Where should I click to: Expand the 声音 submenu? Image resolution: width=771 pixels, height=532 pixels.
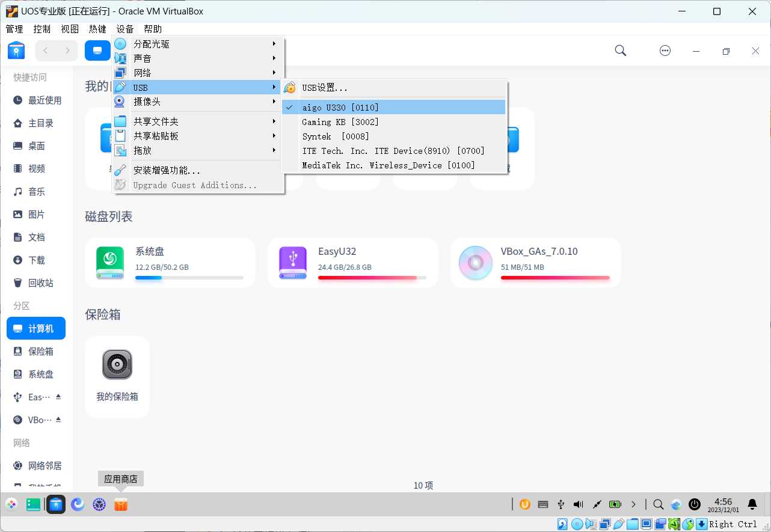[198, 58]
